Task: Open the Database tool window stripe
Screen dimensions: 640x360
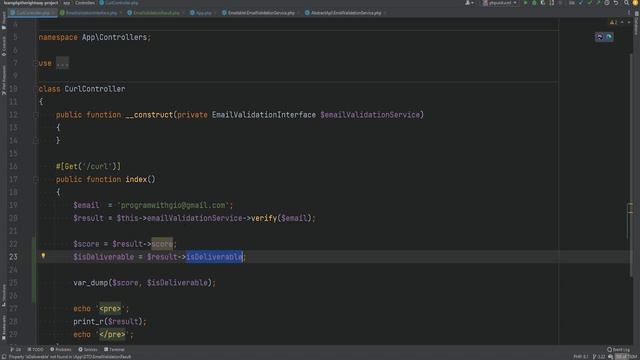Action: coord(636,24)
